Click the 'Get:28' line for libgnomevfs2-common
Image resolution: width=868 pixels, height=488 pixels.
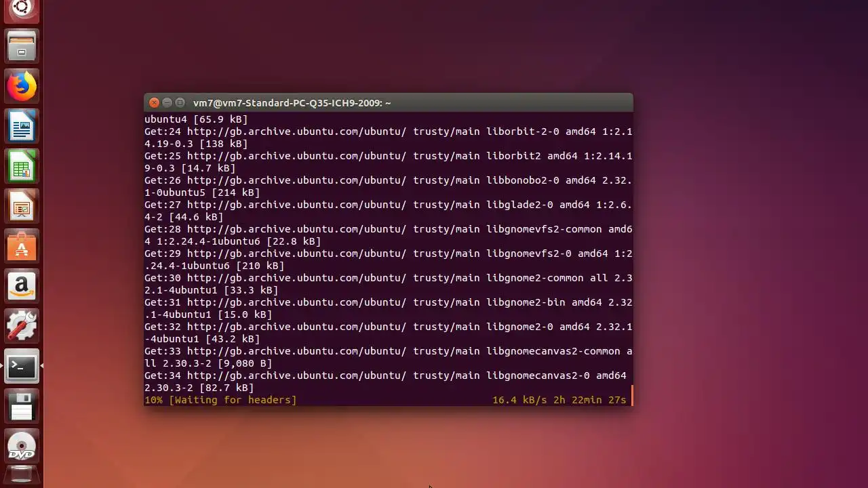tap(388, 229)
